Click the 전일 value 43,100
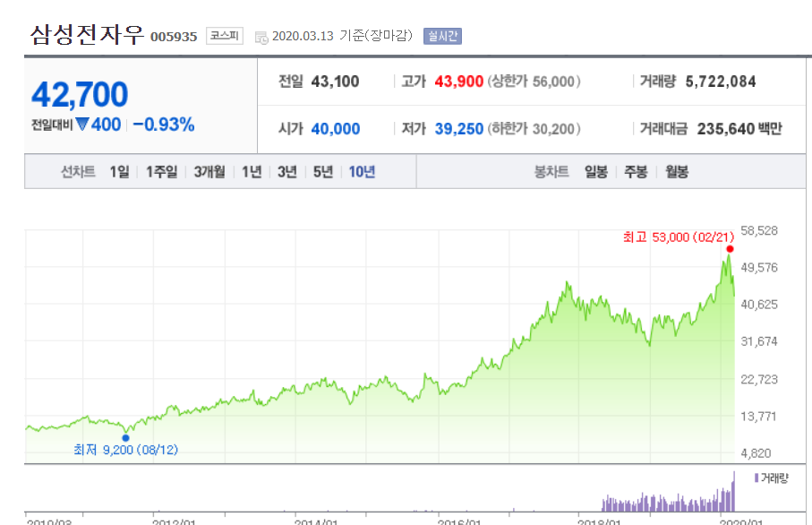Screen dimensions: 812x525 335,82
